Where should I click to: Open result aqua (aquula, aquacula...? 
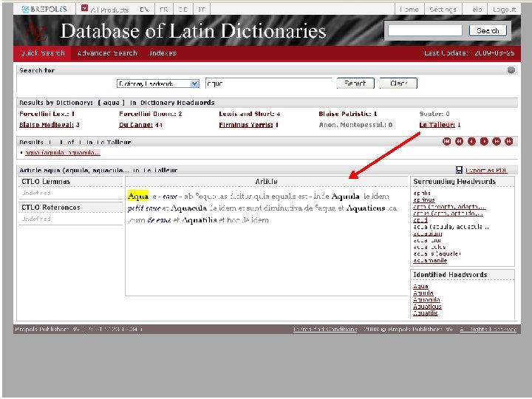click(63, 153)
